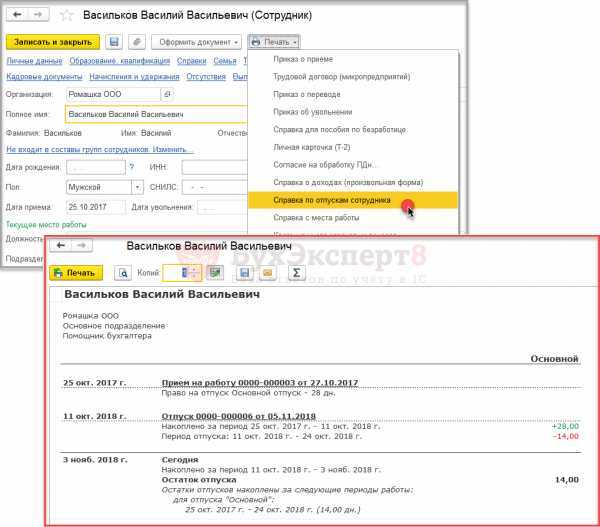The width and height of the screenshot is (600, 527).
Task: Click the Полное имя input field
Action: tap(156, 114)
